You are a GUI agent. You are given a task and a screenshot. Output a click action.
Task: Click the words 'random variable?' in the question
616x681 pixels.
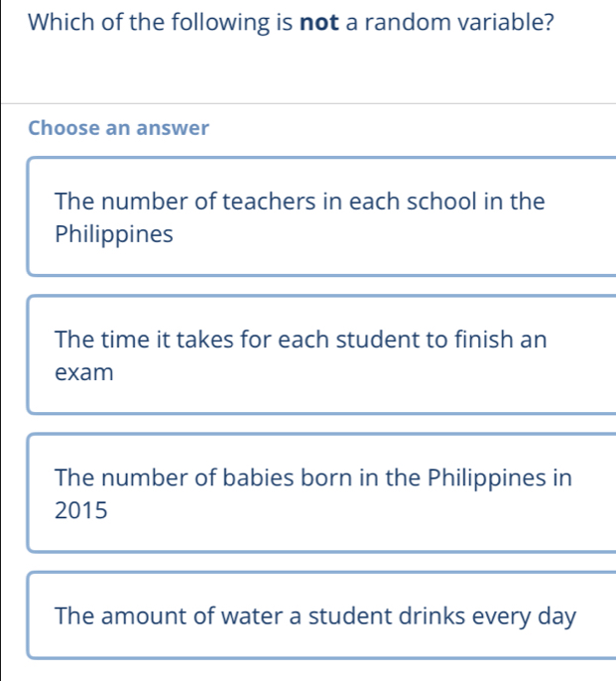[459, 22]
